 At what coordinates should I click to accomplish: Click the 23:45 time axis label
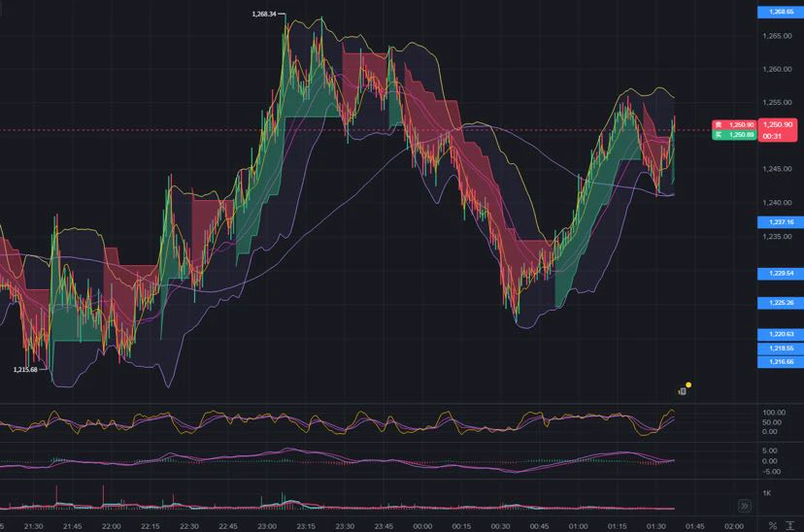385,526
